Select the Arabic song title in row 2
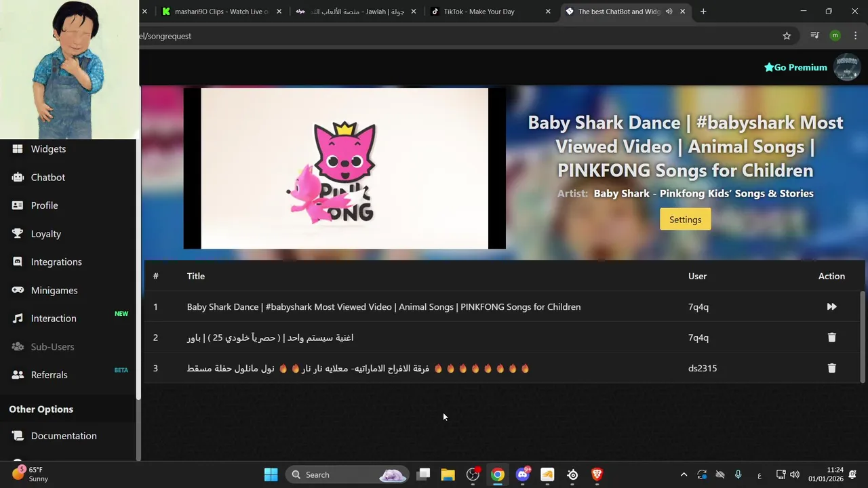868x488 pixels. click(x=270, y=338)
